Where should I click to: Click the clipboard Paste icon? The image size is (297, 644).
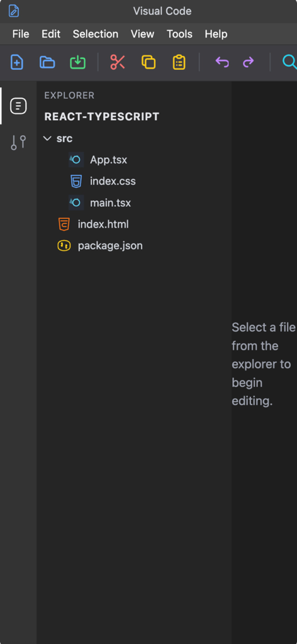coord(179,62)
